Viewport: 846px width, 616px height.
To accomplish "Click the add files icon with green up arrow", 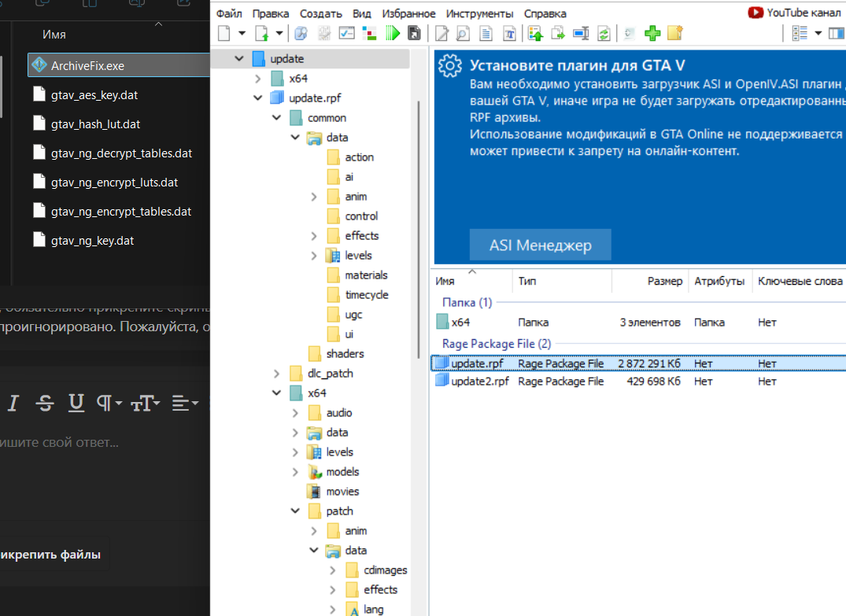I will coord(535,34).
